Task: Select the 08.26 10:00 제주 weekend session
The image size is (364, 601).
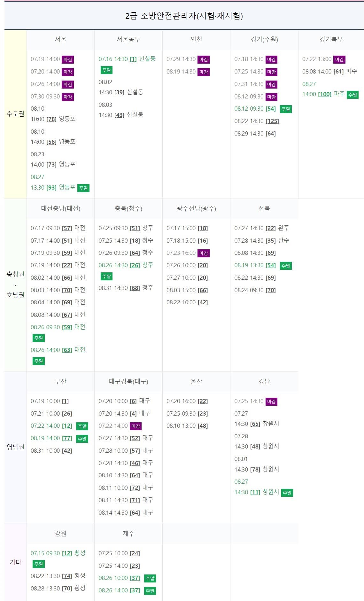Action: pos(120,578)
